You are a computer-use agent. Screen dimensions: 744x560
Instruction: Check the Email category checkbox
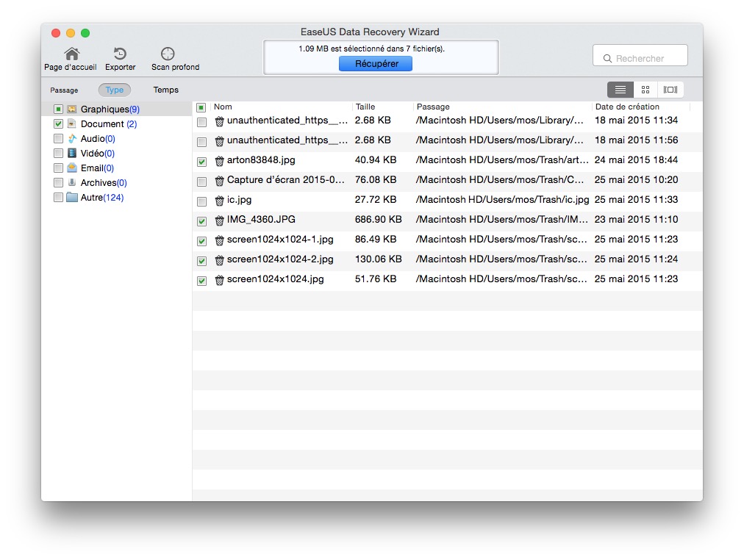click(x=58, y=168)
